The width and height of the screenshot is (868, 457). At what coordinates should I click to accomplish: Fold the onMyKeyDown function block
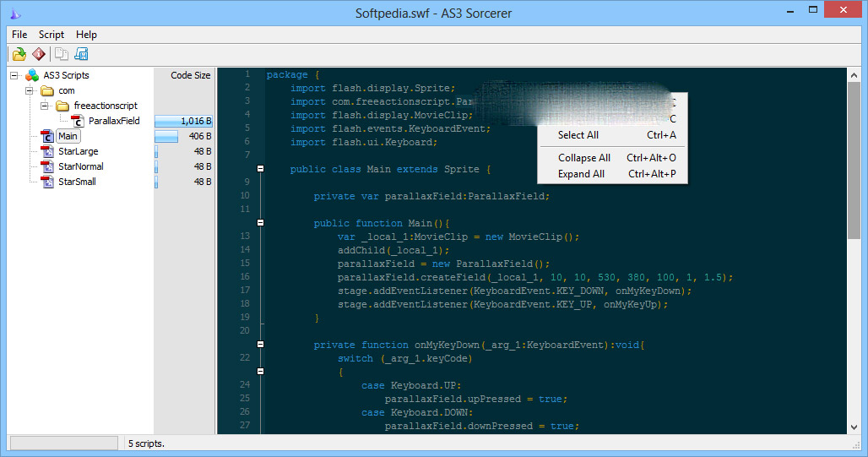click(x=260, y=344)
